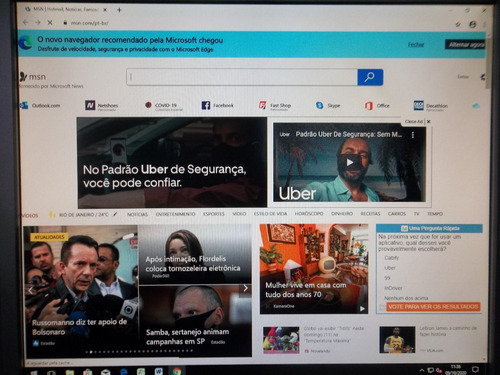
Task: Open the Skype shortcut
Action: coord(328,106)
